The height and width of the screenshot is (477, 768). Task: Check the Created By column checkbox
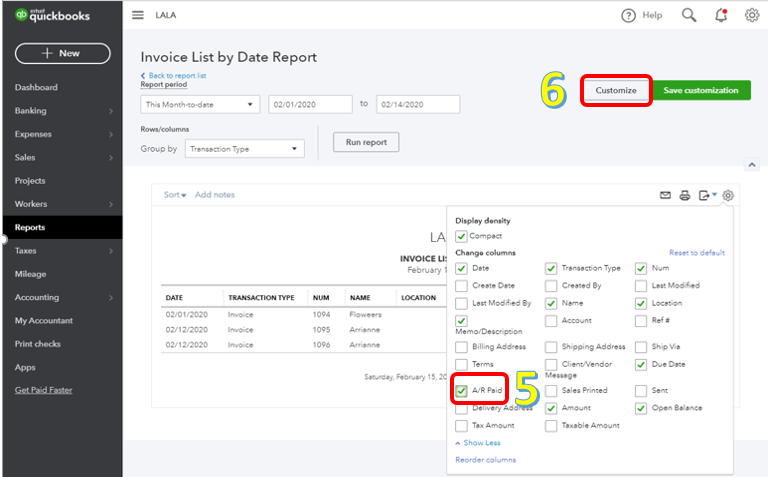pos(551,286)
